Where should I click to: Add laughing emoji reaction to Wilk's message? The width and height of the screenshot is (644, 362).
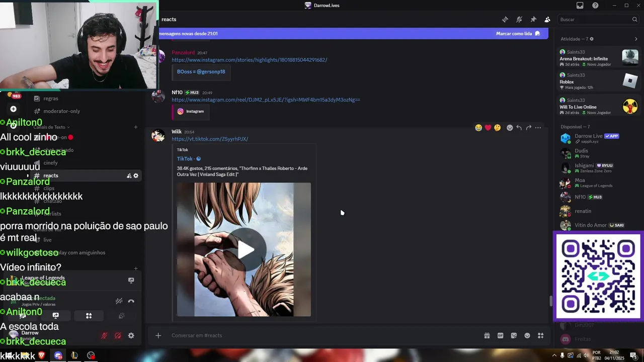(x=478, y=128)
